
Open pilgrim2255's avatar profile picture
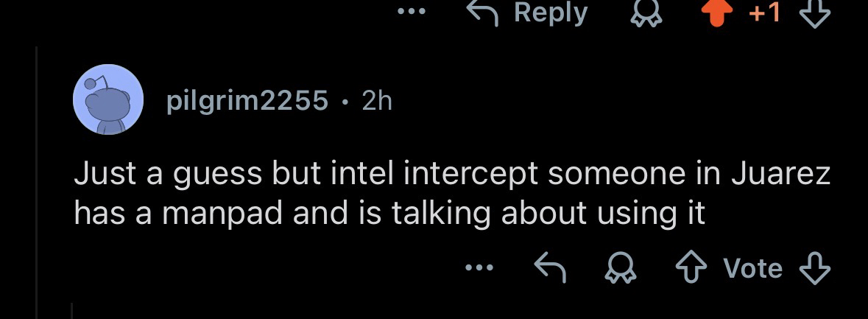point(107,99)
